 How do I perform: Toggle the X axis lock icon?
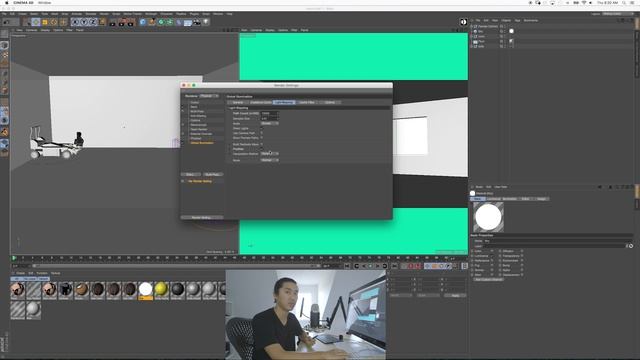click(75, 22)
